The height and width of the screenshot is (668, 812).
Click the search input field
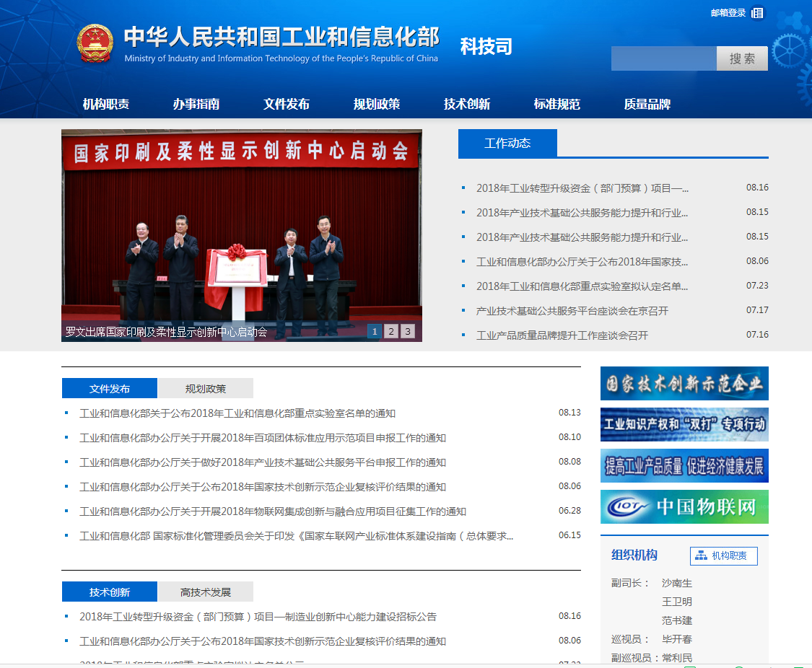tap(663, 58)
